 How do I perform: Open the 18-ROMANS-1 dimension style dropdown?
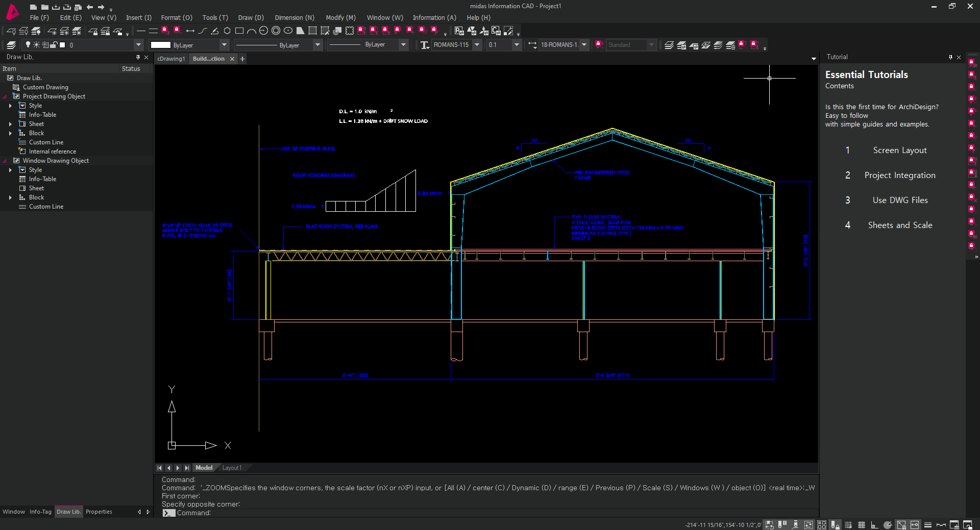click(x=584, y=45)
